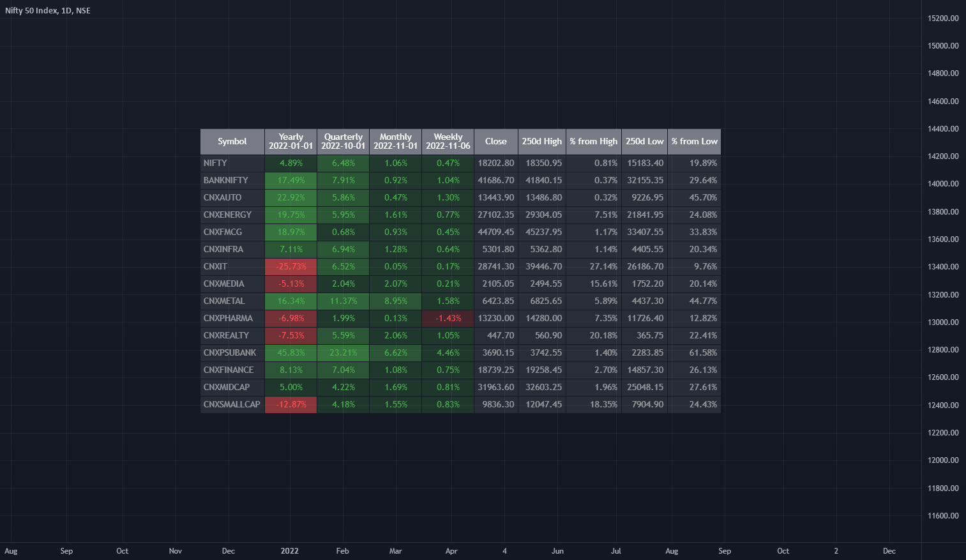Image resolution: width=966 pixels, height=560 pixels.
Task: Click the CNXMIDCAP symbol cell
Action: pos(232,388)
